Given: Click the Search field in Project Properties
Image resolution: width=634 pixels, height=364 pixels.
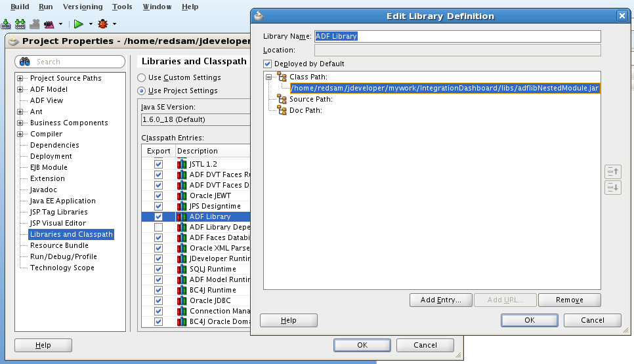Looking at the screenshot, I should (x=70, y=62).
